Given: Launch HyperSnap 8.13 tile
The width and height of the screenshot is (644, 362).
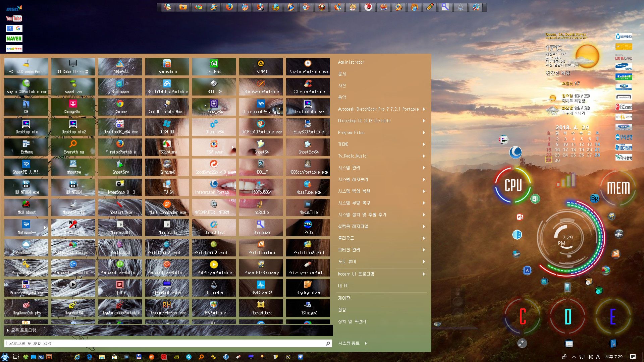Looking at the screenshot, I should pos(120,187).
